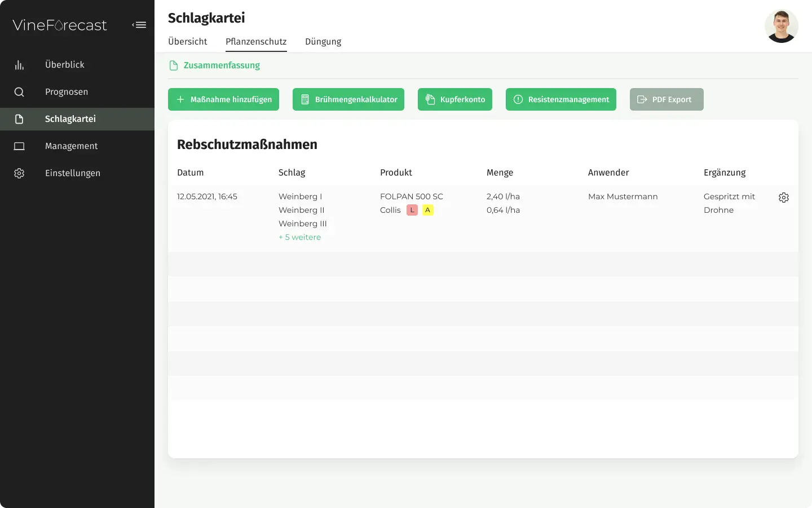Click the red L badge next to Collis
Screen dimensions: 812x508
pyautogui.click(x=412, y=210)
